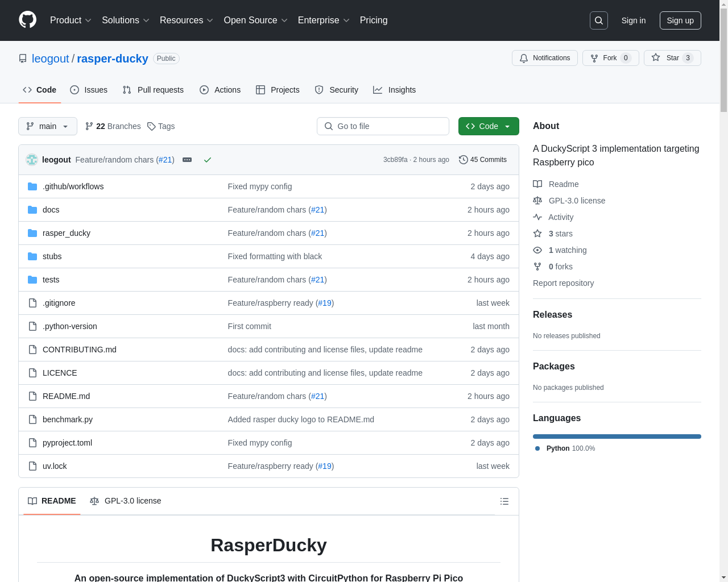Switch to the Pull requests tab
Viewport: 728px width, 582px height.
click(x=153, y=90)
